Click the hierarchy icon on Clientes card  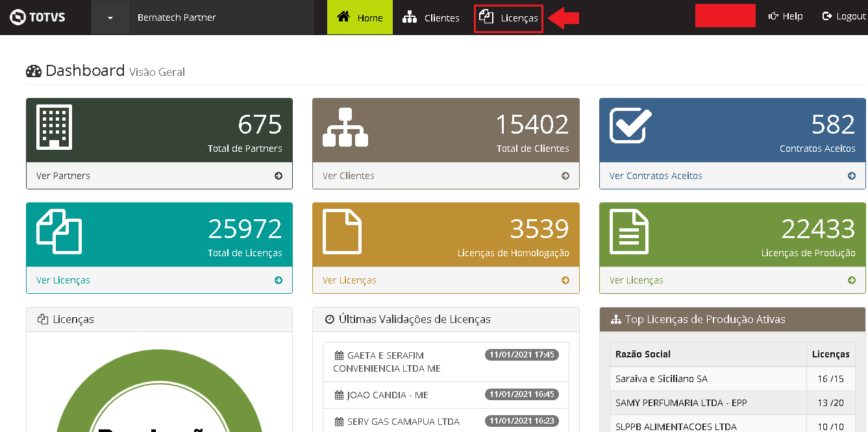click(345, 127)
